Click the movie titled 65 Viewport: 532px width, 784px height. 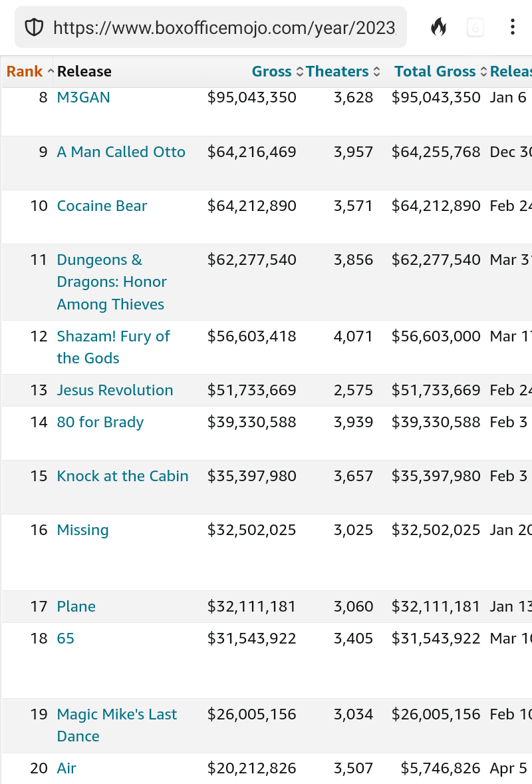[66, 639]
